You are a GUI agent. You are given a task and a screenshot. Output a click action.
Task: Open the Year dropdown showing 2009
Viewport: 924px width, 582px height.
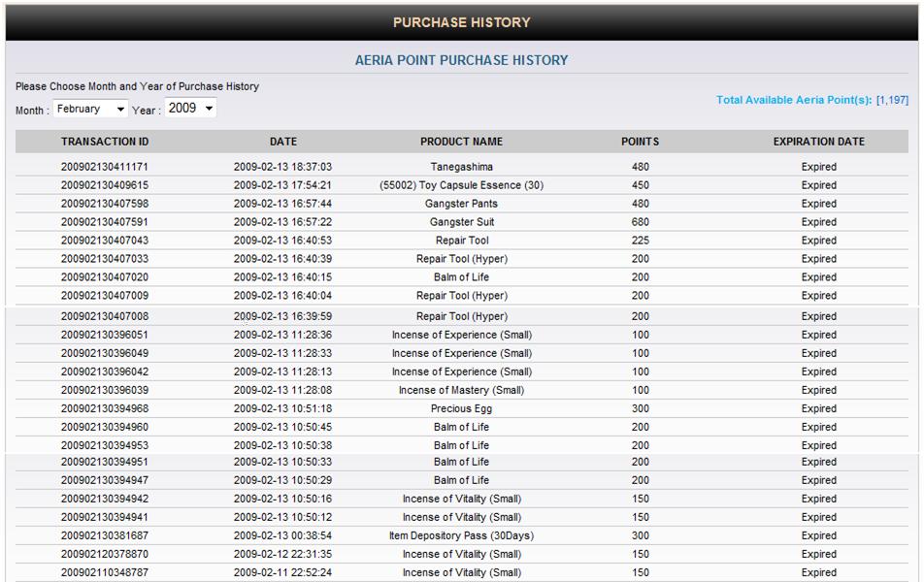(190, 109)
